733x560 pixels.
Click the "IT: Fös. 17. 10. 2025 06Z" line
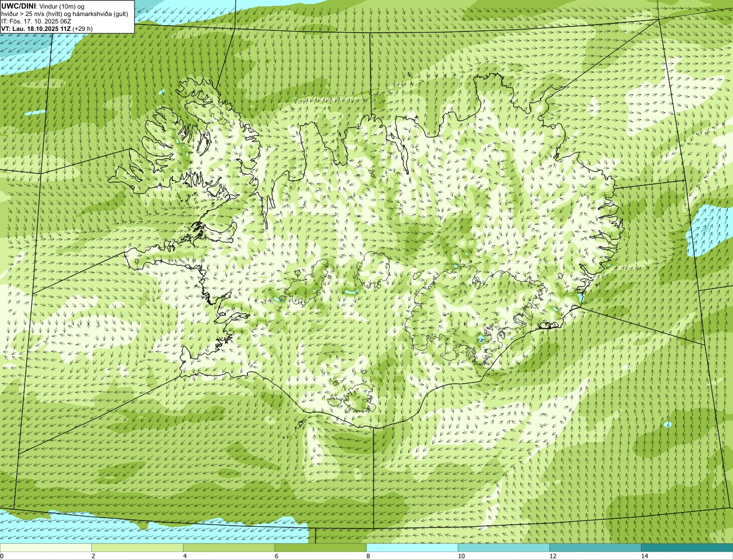point(36,21)
